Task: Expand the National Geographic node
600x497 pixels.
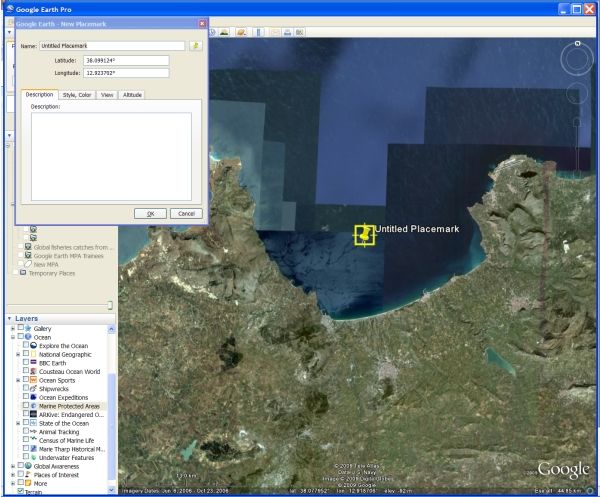Action: click(x=18, y=354)
